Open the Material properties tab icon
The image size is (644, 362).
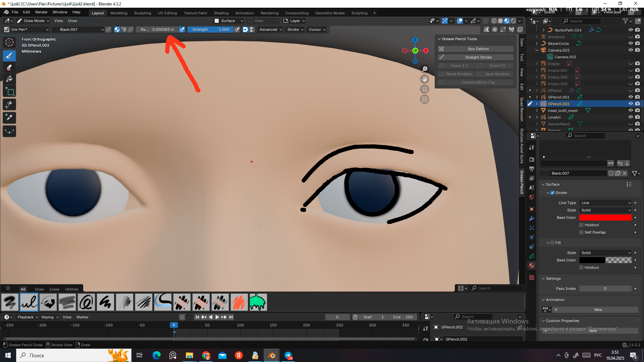532,265
